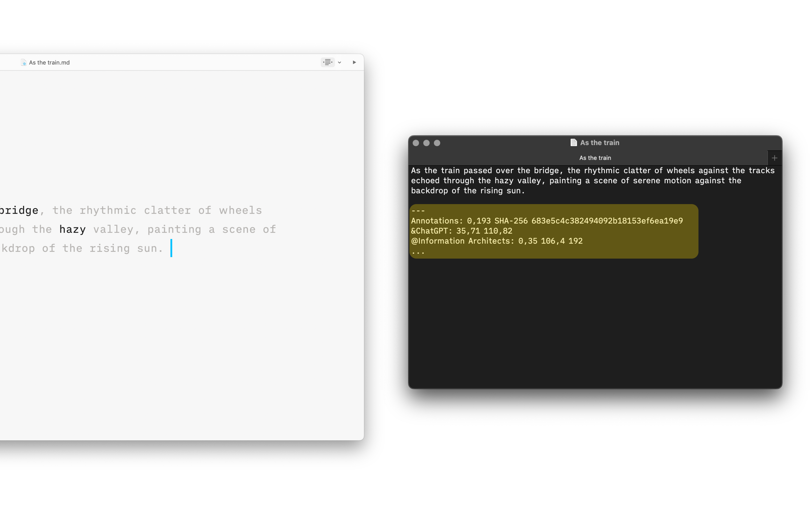
Task: Click the As the train.md title text
Action: point(49,62)
